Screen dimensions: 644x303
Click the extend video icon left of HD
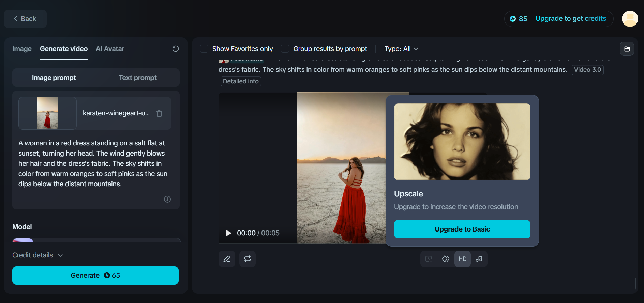pos(429,259)
